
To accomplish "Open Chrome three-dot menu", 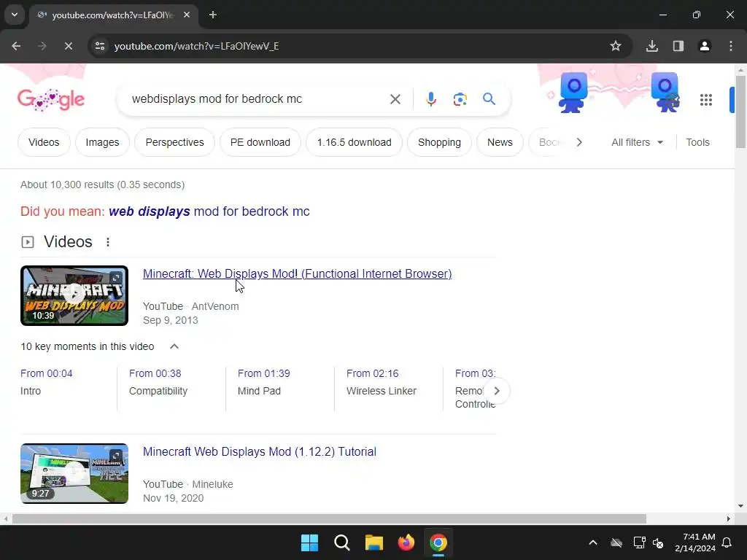I will [x=731, y=46].
